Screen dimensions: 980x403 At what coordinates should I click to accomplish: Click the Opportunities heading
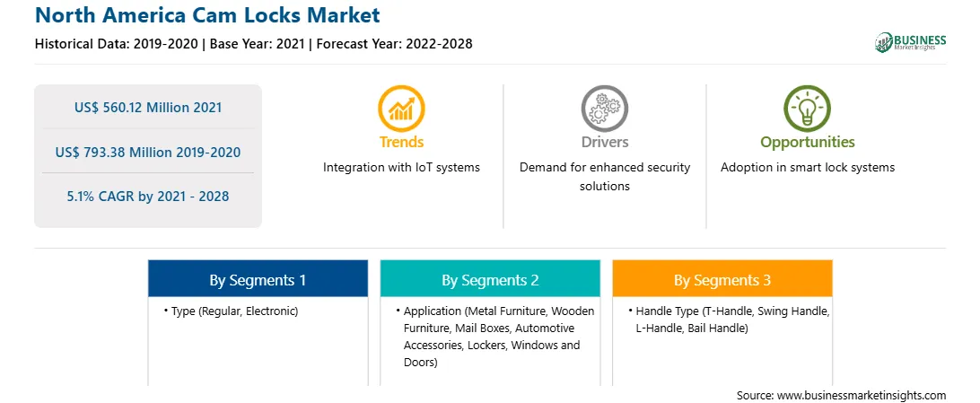[x=807, y=143]
